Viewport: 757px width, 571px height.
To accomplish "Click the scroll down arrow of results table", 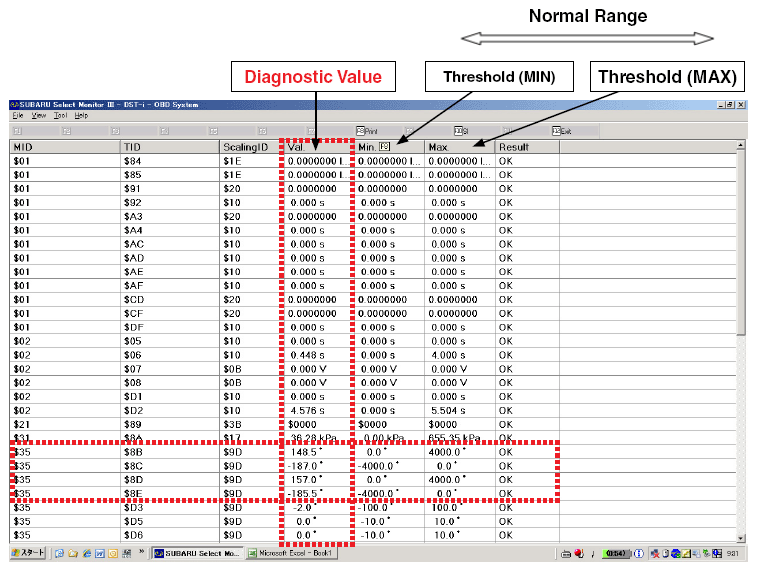I will coord(740,536).
